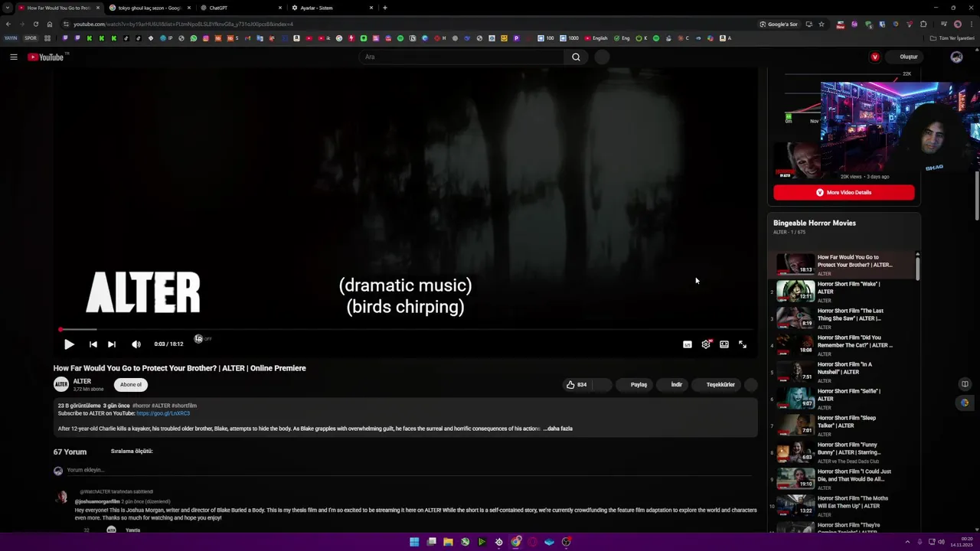This screenshot has height=551, width=980.
Task: Skip to the next video in the player
Action: 112,344
